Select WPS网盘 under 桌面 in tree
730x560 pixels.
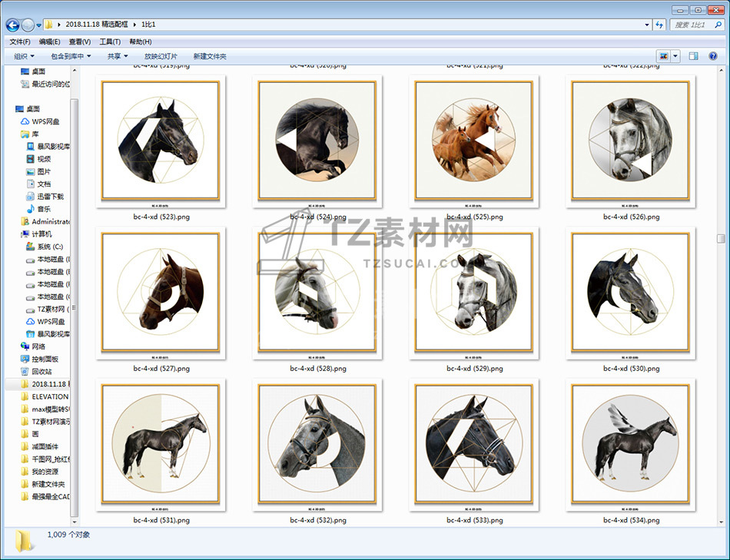pos(40,121)
